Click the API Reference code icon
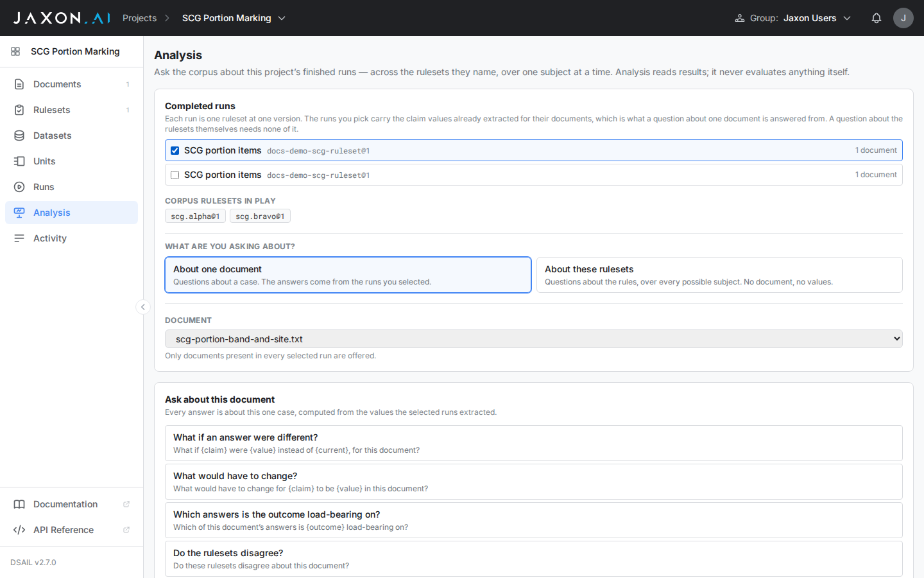Screen dimensions: 924x578 [19, 530]
